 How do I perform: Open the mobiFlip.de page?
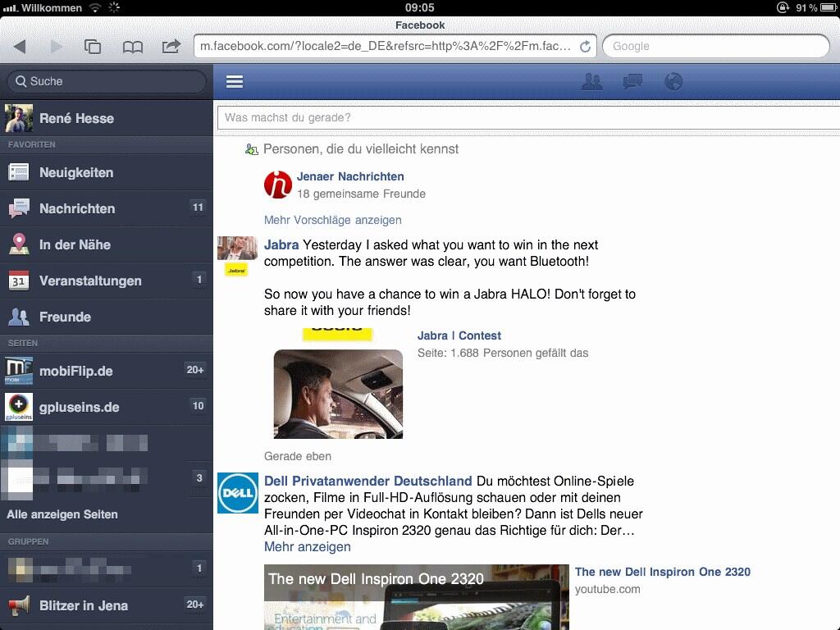(107, 371)
